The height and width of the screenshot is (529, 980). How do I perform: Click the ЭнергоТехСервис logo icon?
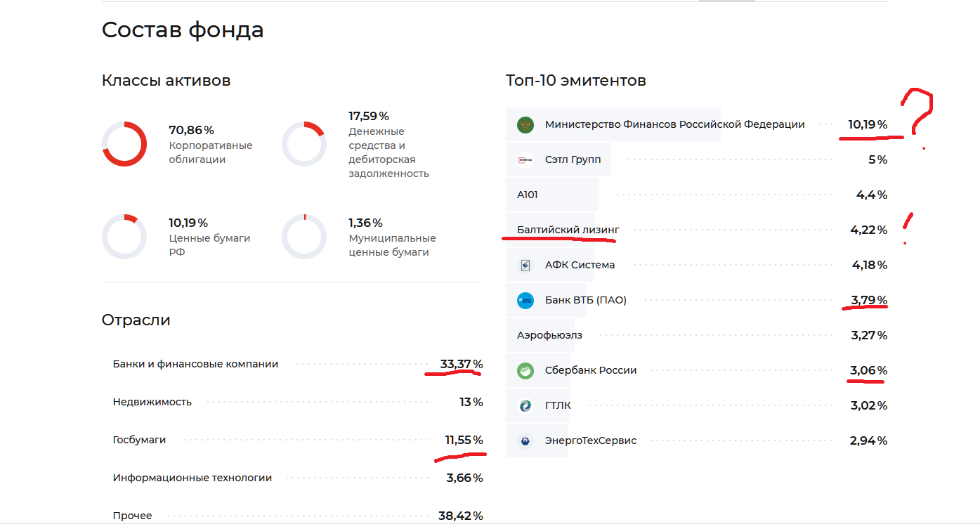click(x=525, y=441)
